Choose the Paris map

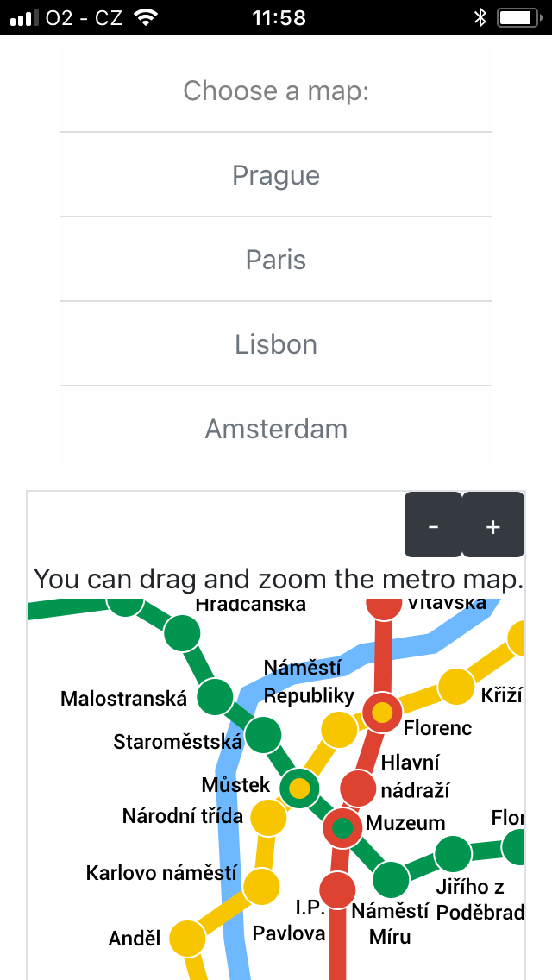276,260
